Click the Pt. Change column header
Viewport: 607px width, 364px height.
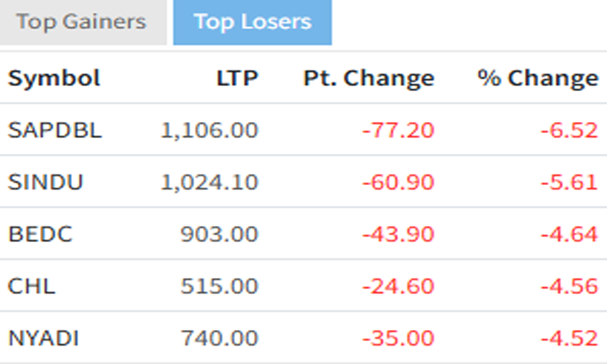(x=368, y=78)
